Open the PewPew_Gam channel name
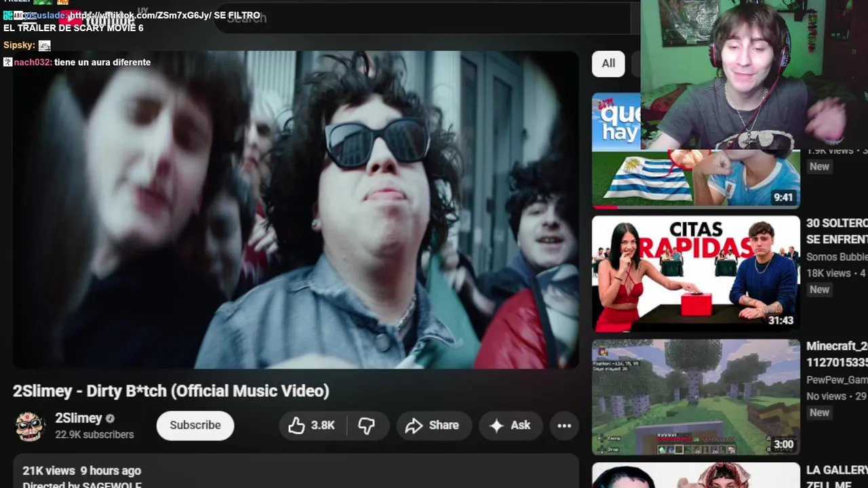868x488 pixels. (837, 380)
